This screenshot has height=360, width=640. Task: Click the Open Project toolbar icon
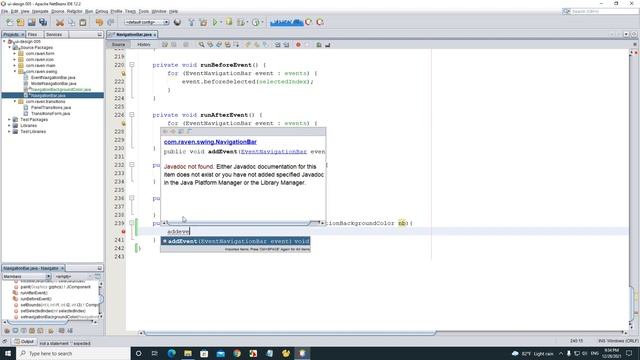31,22
